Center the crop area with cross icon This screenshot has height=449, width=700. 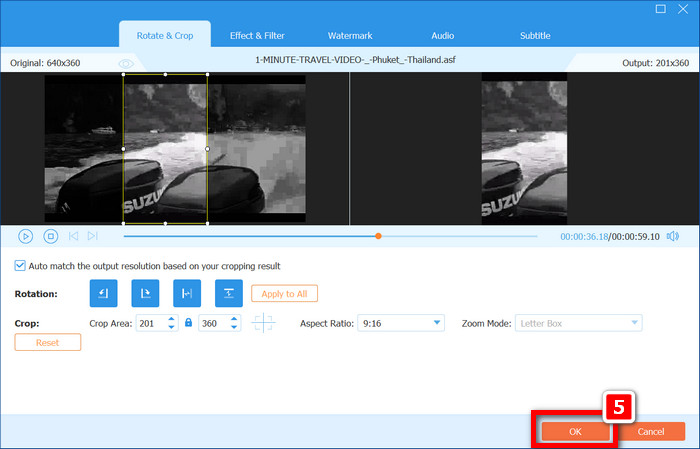point(263,322)
